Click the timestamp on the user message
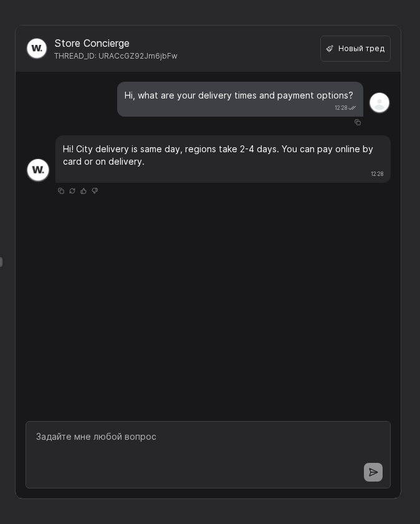The width and height of the screenshot is (420, 524). coord(341,108)
